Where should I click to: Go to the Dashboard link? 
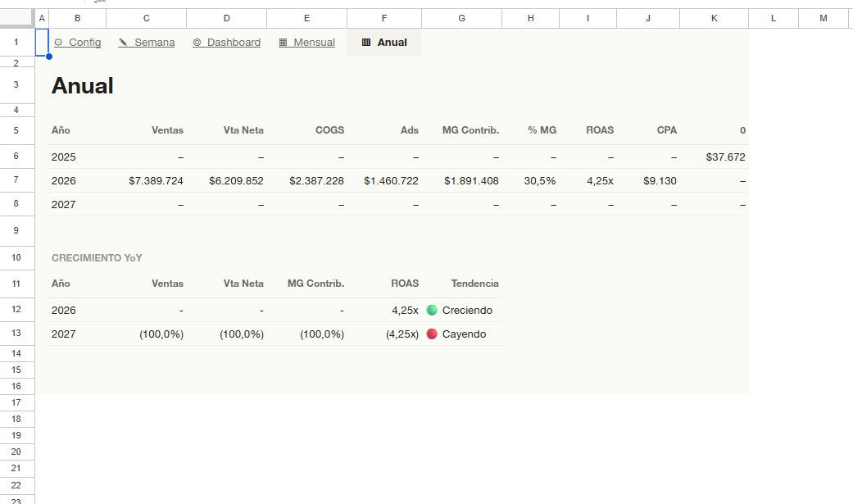point(226,43)
